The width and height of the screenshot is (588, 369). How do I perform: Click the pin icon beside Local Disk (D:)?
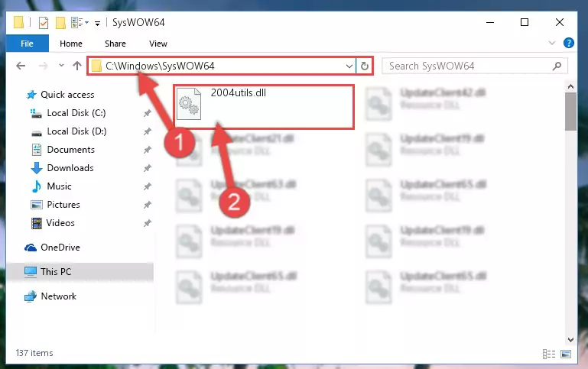coord(148,131)
